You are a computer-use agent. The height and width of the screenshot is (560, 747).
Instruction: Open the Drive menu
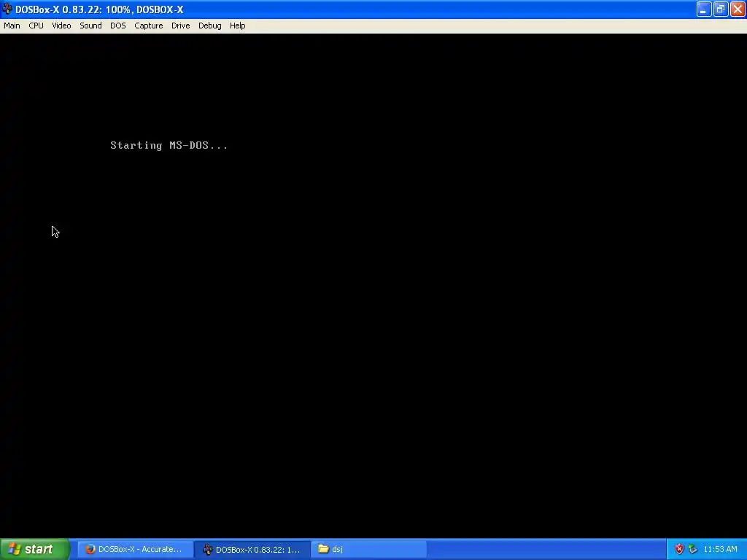(181, 26)
